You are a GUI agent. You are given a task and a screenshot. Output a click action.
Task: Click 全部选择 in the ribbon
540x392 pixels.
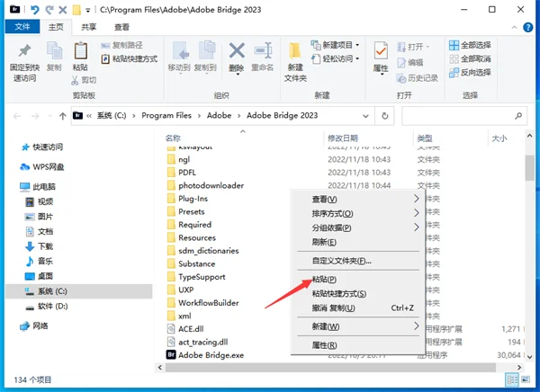[470, 45]
